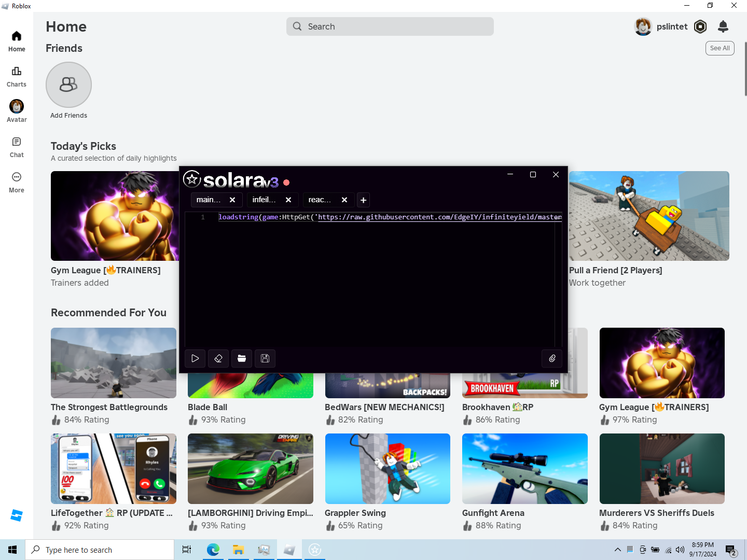Click the Roblox Studio icon in sidebar
747x560 pixels.
click(17, 515)
